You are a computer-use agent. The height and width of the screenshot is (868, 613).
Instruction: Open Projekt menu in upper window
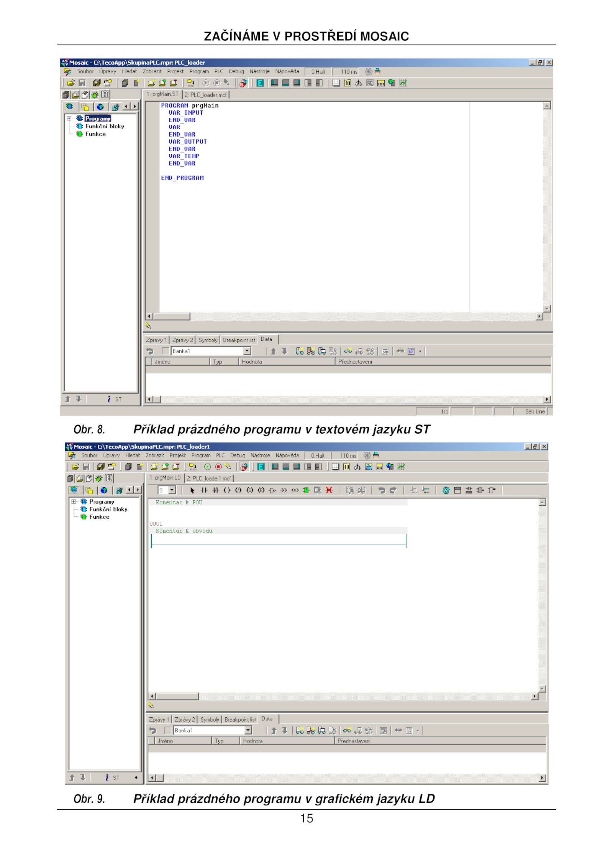click(175, 72)
